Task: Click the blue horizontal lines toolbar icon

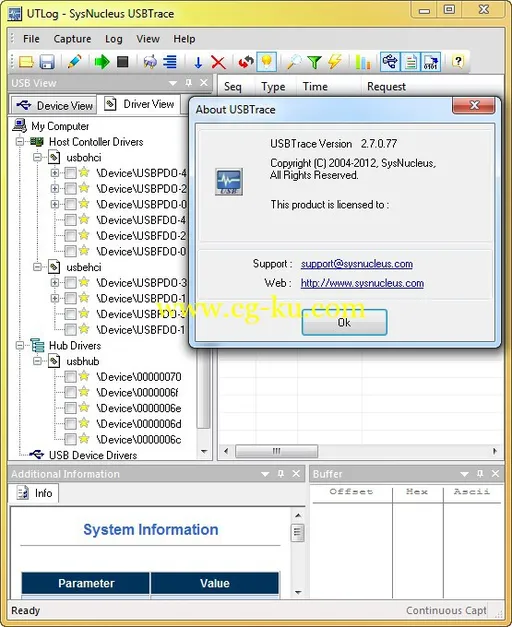Action: (x=170, y=62)
